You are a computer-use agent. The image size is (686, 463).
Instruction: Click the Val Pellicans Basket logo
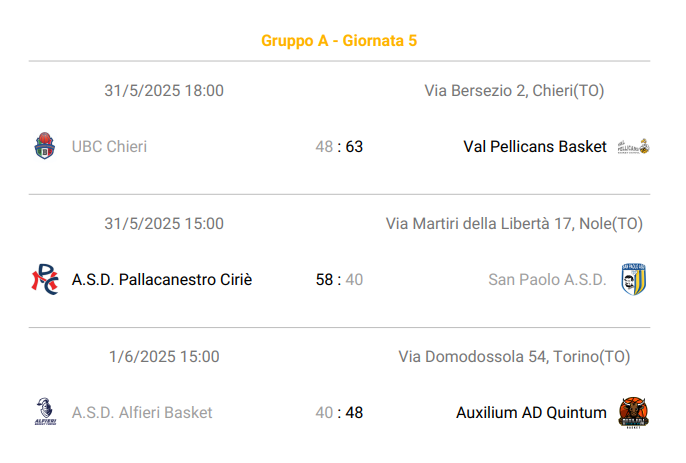(x=634, y=147)
